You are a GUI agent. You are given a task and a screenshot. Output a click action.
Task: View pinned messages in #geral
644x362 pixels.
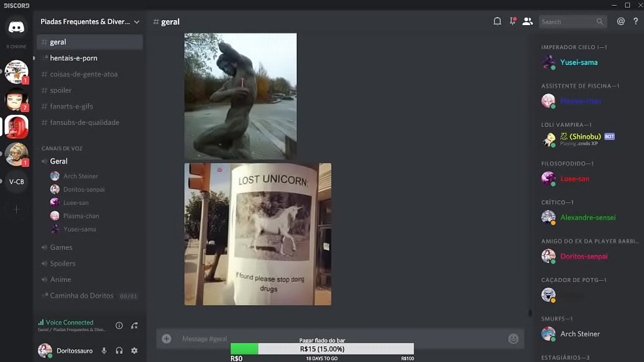pos(512,21)
